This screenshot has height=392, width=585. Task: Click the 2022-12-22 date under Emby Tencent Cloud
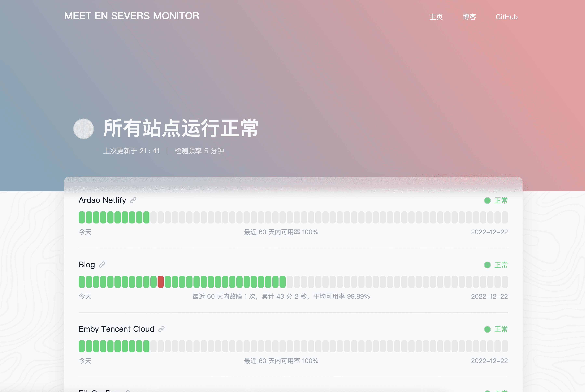click(x=489, y=361)
